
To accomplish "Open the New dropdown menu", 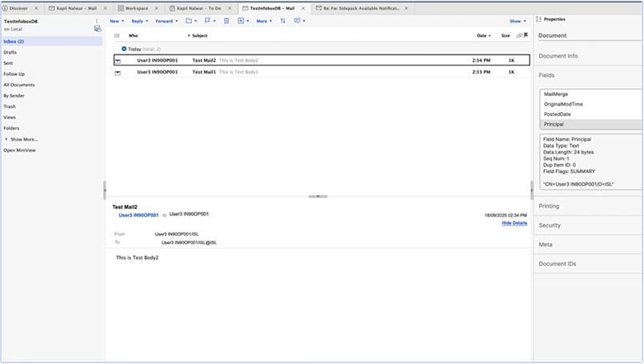I will click(117, 21).
